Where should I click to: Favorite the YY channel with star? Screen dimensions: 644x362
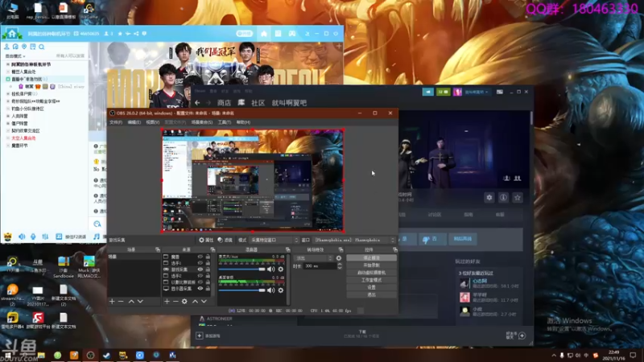point(120,34)
